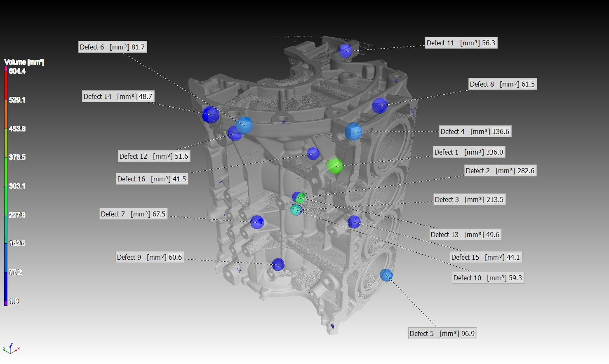
Task: Click the Volume color scale bar
Action: tap(6, 186)
